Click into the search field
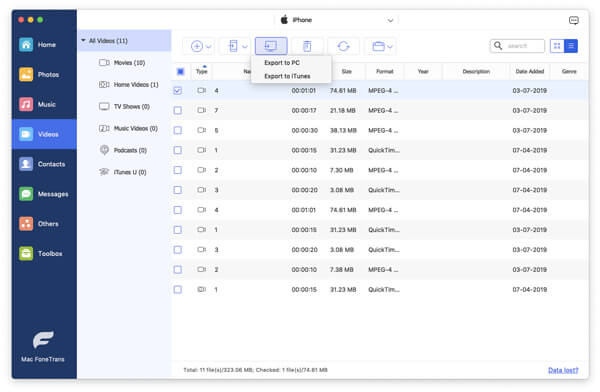The image size is (600, 392). click(x=517, y=46)
